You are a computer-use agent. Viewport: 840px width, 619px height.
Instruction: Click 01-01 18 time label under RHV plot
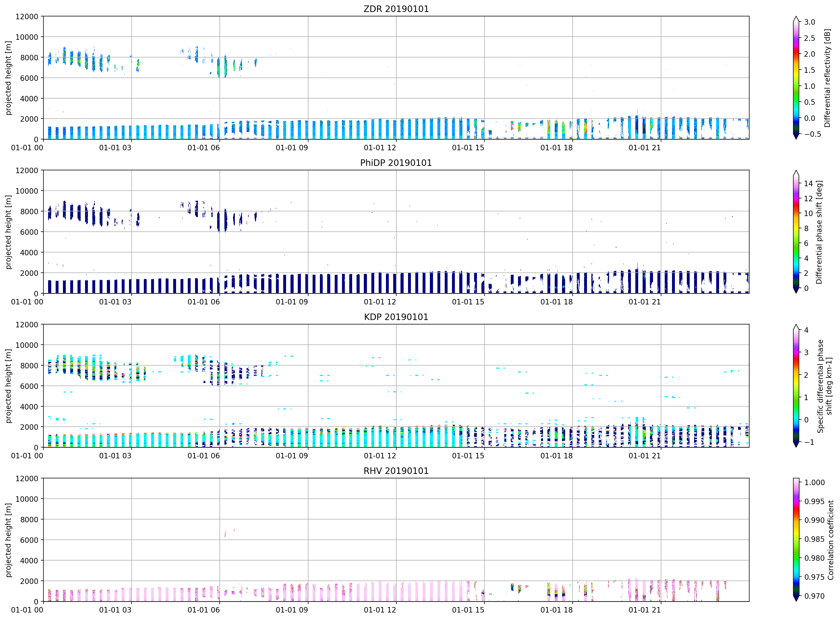[556, 610]
